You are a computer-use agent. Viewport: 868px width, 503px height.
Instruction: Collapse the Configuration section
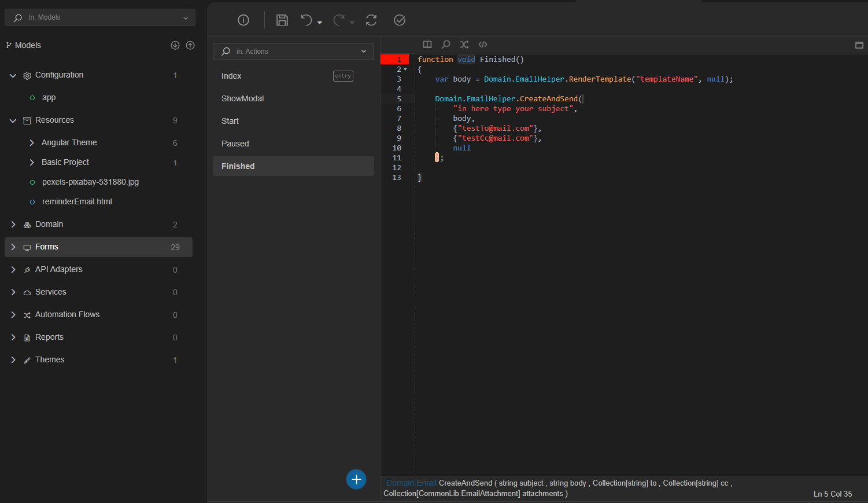tap(13, 75)
